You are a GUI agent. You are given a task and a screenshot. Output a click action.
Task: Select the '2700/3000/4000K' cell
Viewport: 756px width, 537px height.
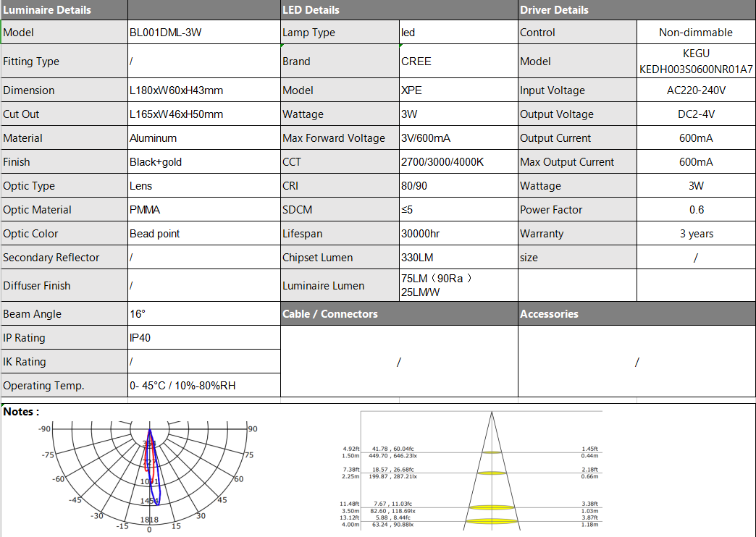coord(458,162)
